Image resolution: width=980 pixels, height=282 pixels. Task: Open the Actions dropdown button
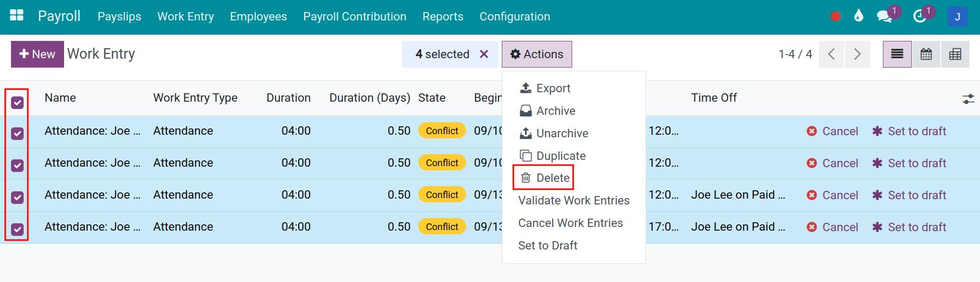(x=536, y=54)
